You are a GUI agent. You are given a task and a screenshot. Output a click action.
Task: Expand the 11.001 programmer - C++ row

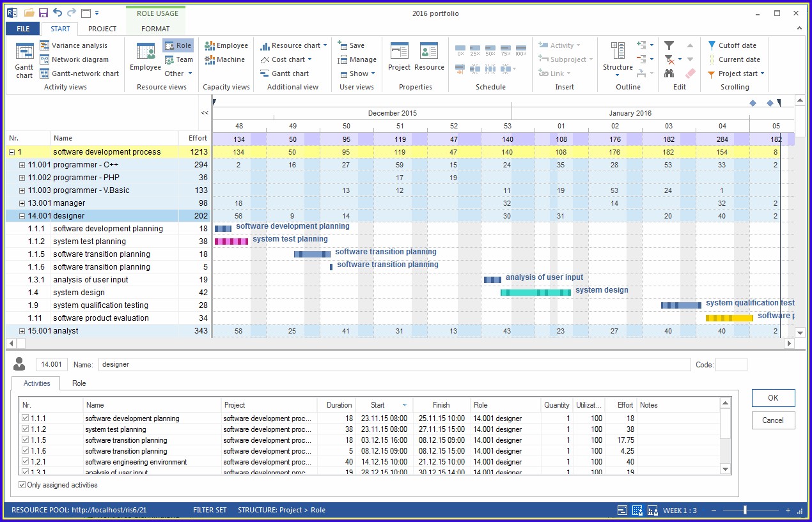tap(22, 165)
